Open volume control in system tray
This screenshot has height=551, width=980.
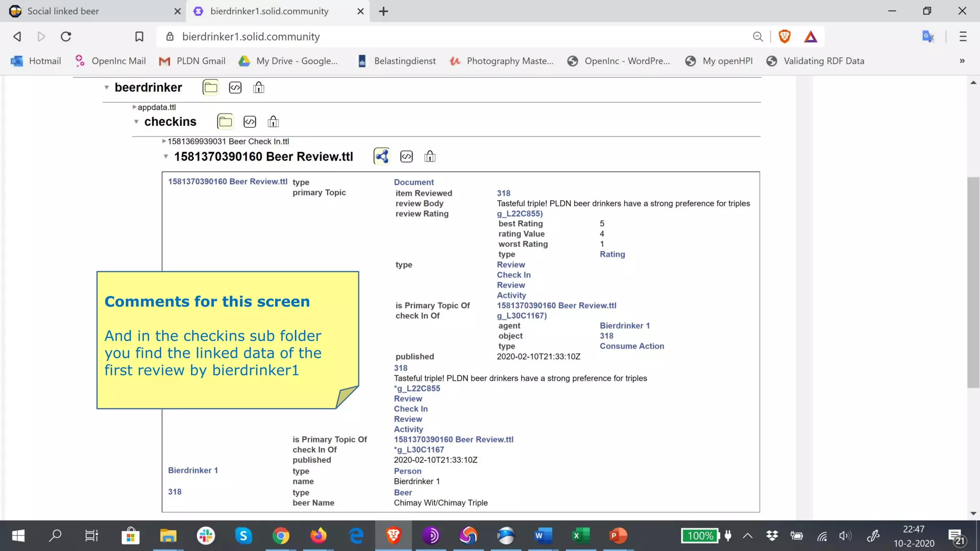[x=845, y=536]
